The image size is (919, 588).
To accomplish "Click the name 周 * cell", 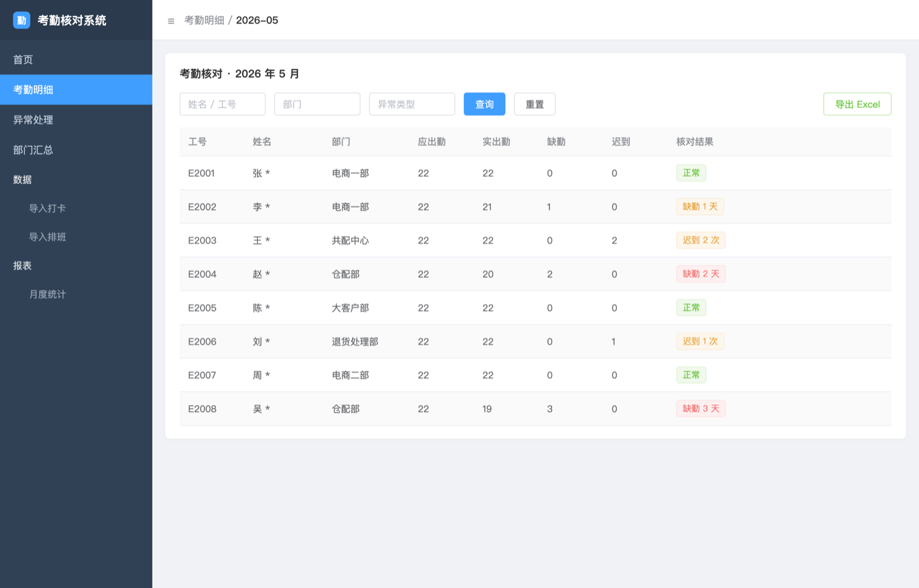I will click(262, 376).
